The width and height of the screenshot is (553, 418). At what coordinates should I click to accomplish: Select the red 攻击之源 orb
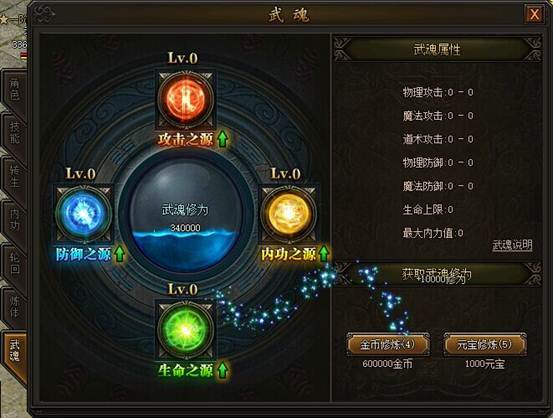185,98
